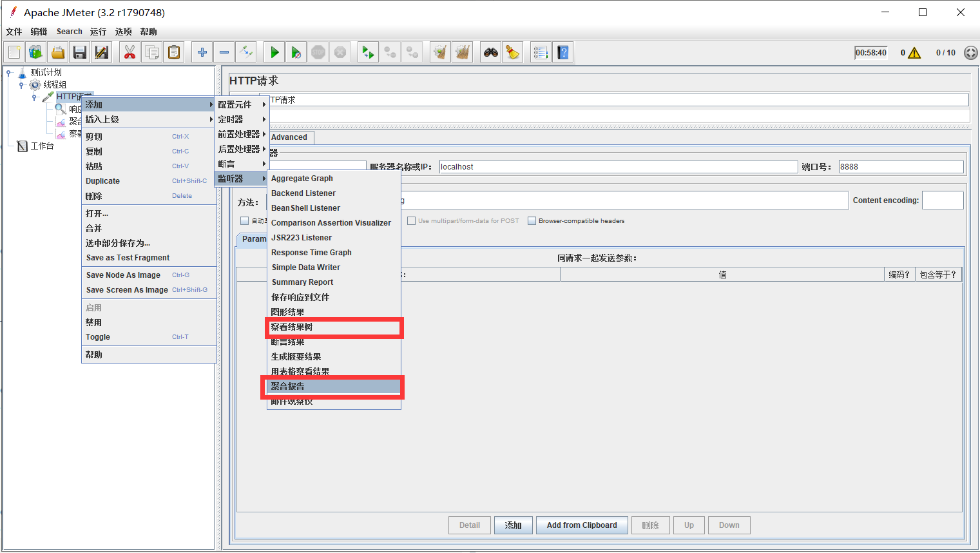Toggle the partly hidden redirect checkbox below 方法
Screen dimensions: 980x553
[x=244, y=220]
